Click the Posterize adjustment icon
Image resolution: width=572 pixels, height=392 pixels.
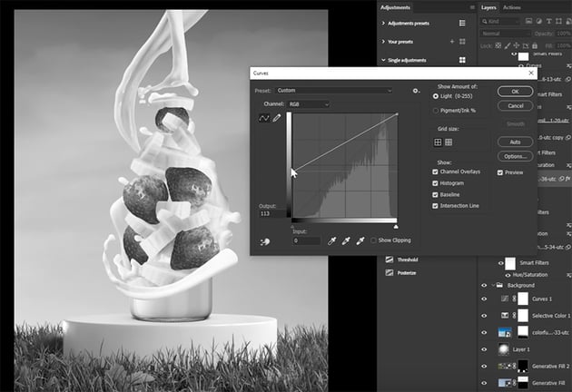[x=390, y=273]
